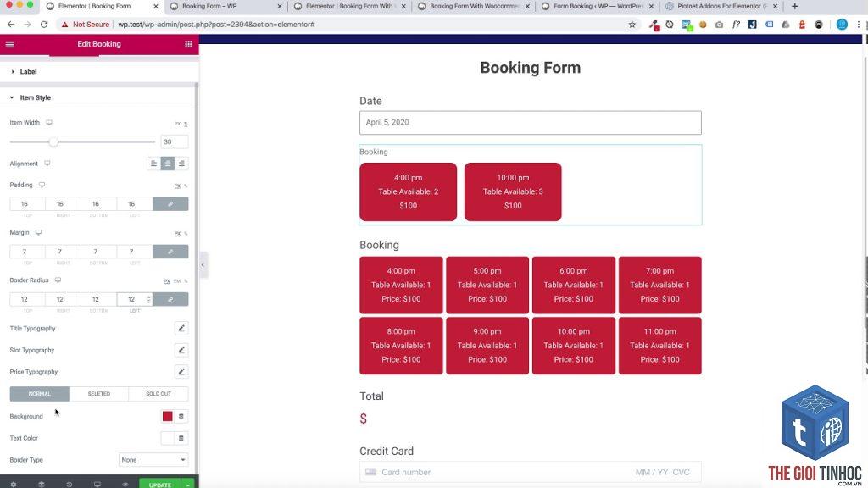Reload the current page
868x488 pixels.
tap(44, 25)
